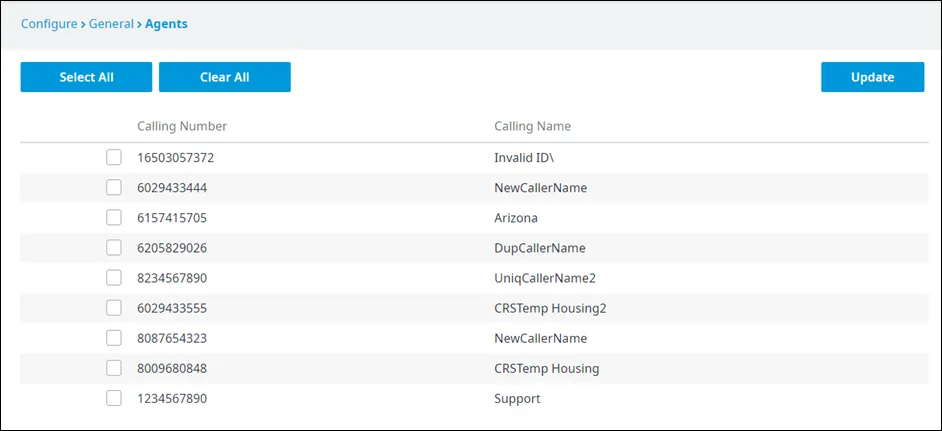Click calling number 6205829026
This screenshot has width=942, height=431.
(172, 248)
